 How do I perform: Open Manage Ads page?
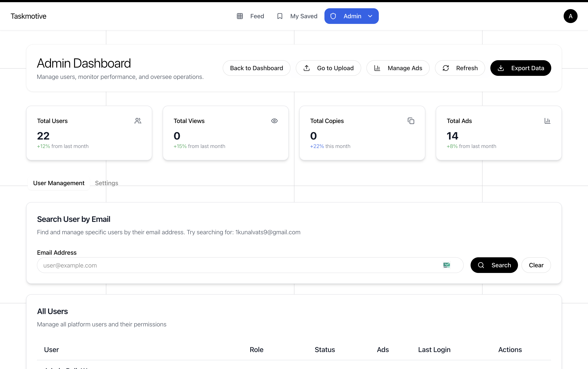(398, 68)
